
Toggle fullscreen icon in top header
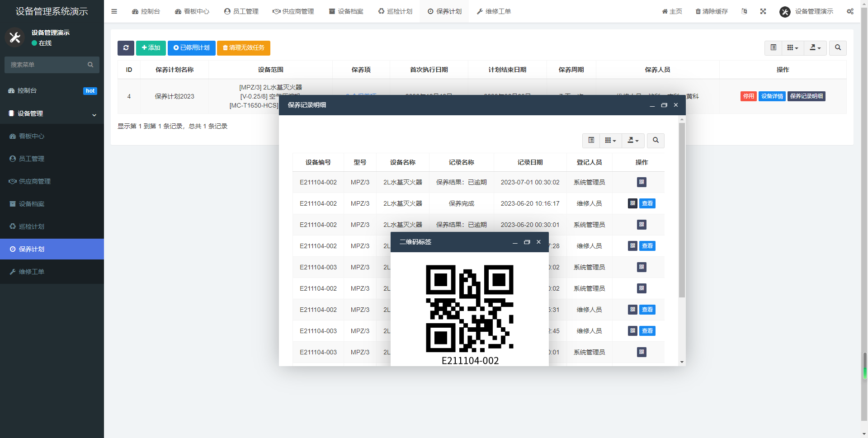click(763, 11)
